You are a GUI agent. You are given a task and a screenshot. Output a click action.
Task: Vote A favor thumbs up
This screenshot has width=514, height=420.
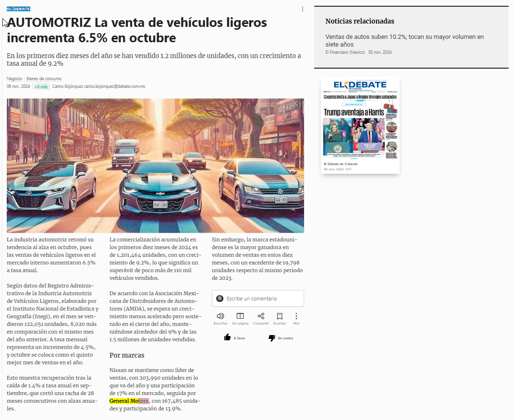point(234,338)
